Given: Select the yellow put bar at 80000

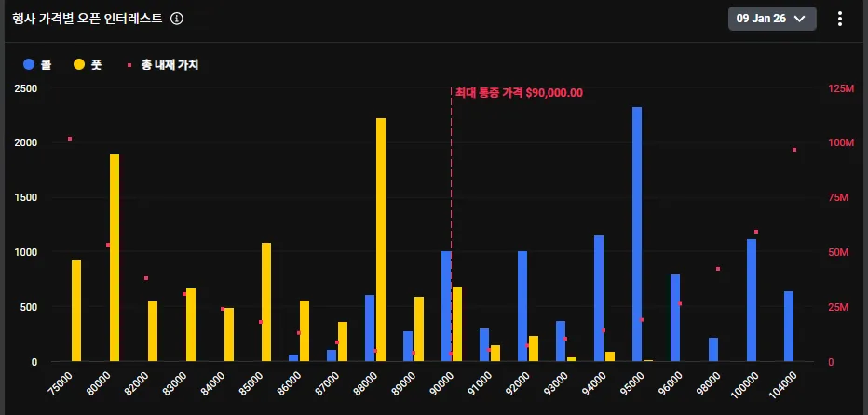Looking at the screenshot, I should [x=115, y=258].
